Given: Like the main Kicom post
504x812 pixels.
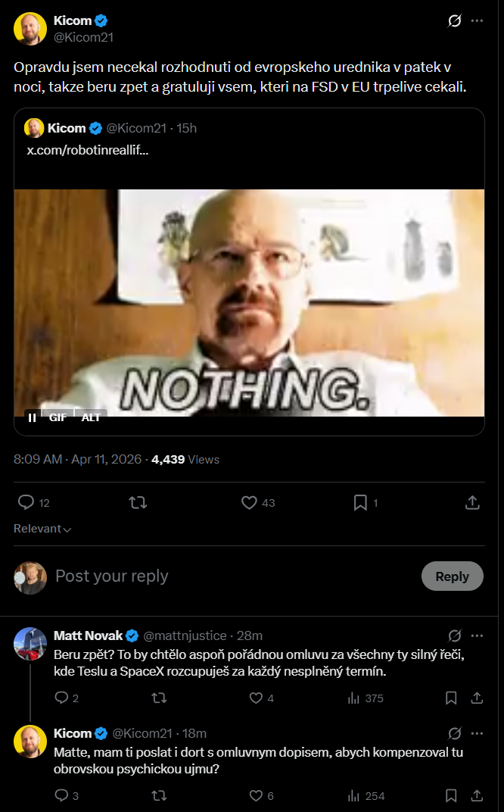Looking at the screenshot, I should [249, 502].
